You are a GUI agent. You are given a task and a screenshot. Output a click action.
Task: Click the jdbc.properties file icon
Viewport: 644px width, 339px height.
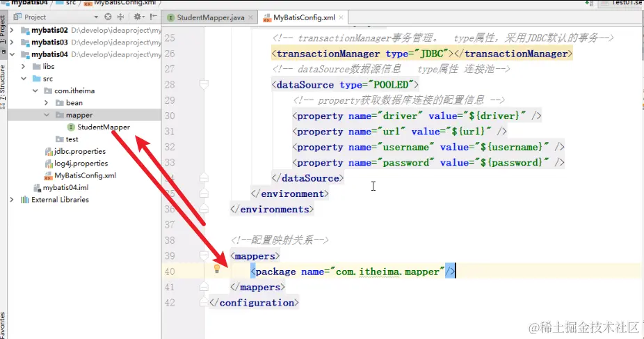click(49, 152)
